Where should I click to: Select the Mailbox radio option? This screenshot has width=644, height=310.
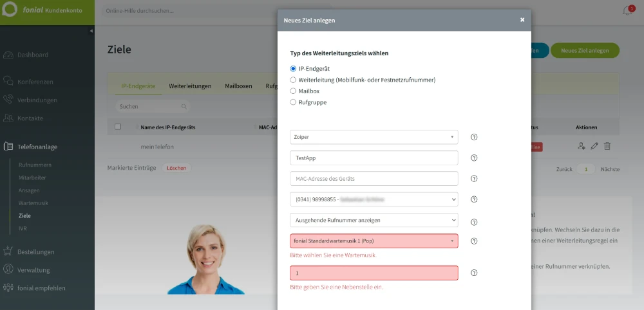point(293,91)
